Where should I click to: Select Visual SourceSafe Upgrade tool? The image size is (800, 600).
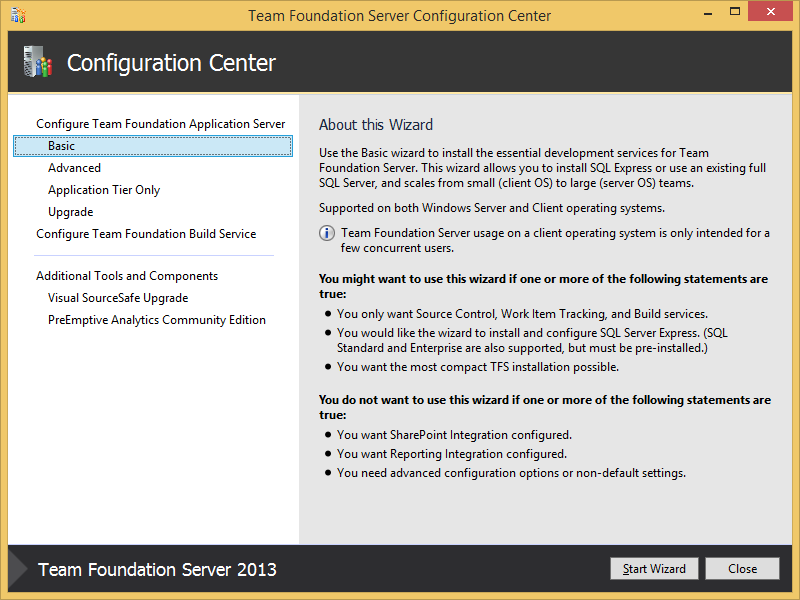118,298
